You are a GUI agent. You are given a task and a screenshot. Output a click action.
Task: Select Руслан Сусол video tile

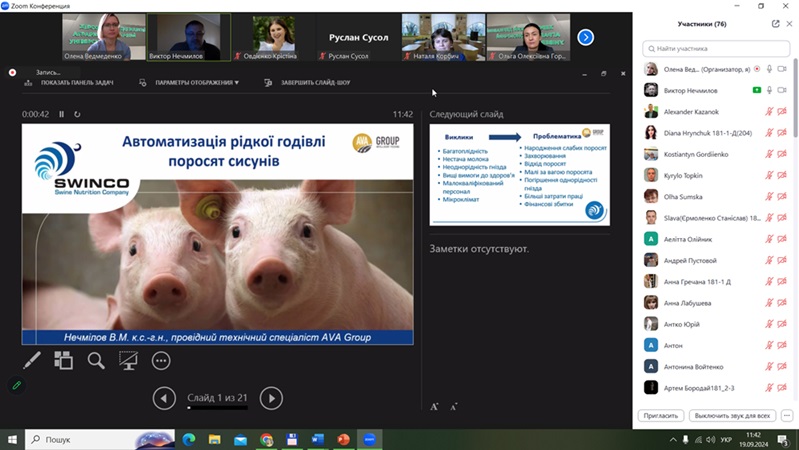pyautogui.click(x=358, y=37)
